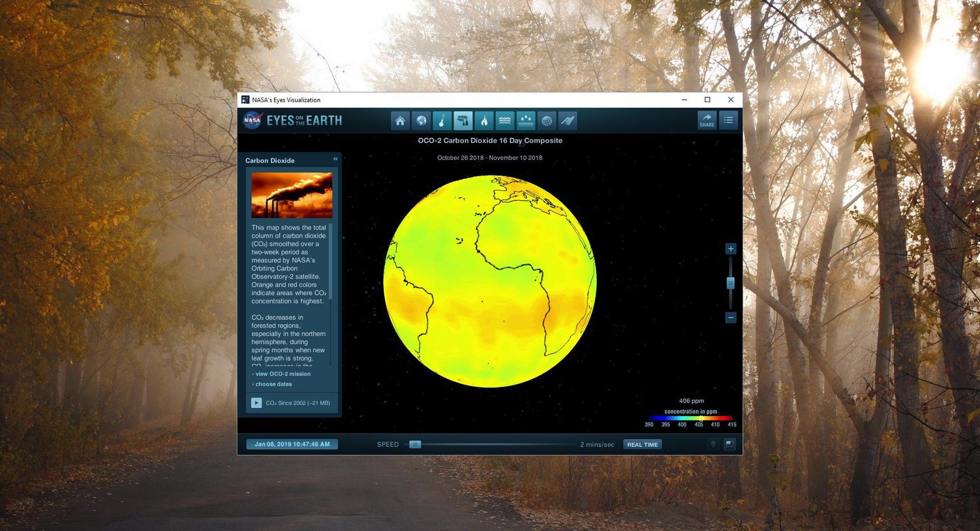Screen dimensions: 980x531
Task: Click the zoom slider handle
Action: (730, 283)
